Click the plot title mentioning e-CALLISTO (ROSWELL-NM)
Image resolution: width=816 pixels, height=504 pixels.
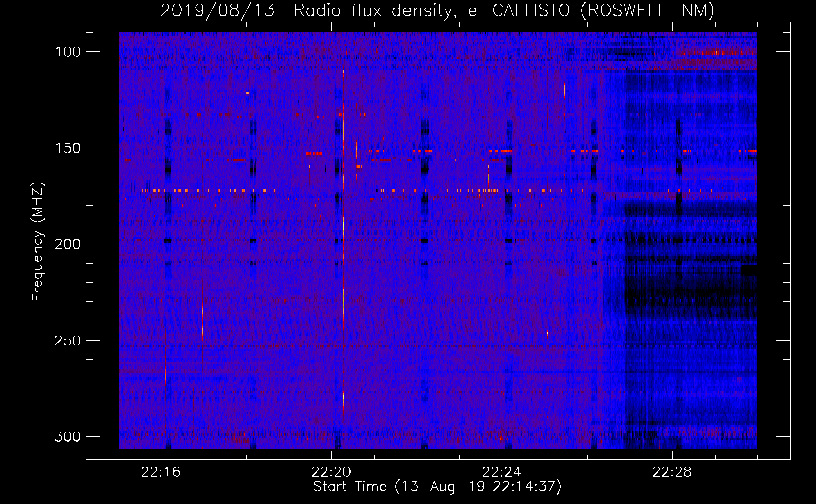click(x=437, y=10)
